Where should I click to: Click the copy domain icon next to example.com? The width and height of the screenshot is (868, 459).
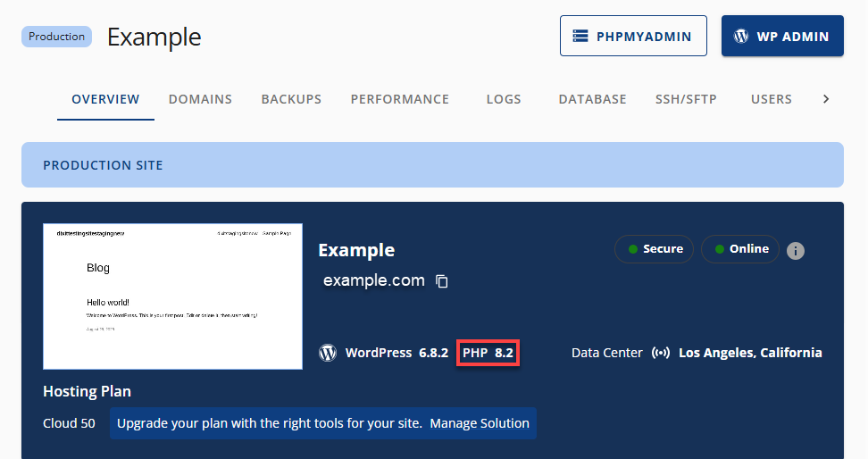click(x=442, y=281)
